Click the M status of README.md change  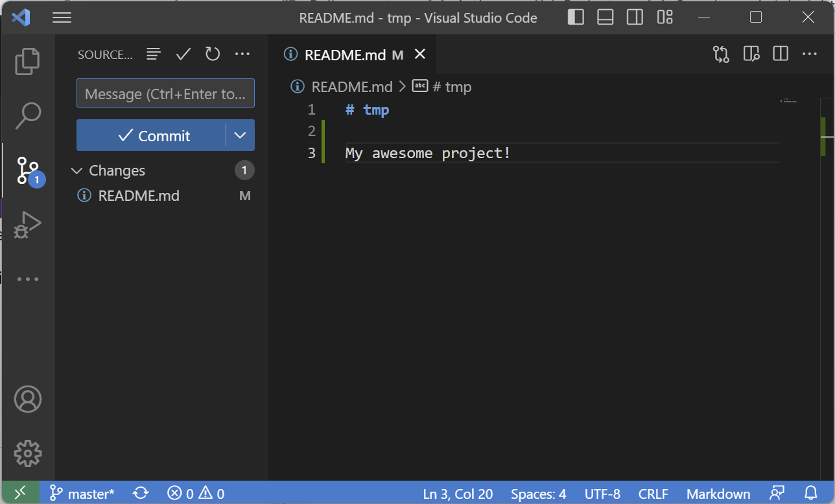pyautogui.click(x=245, y=196)
